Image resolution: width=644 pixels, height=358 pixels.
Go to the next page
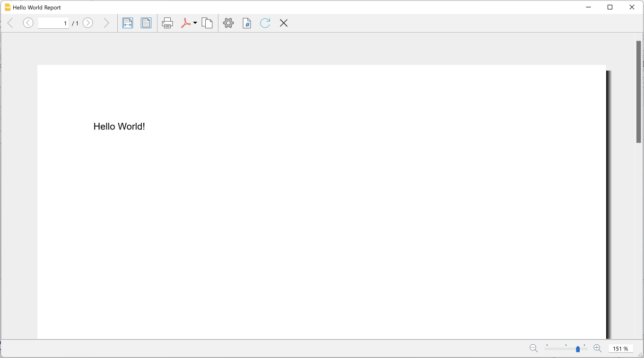click(88, 23)
